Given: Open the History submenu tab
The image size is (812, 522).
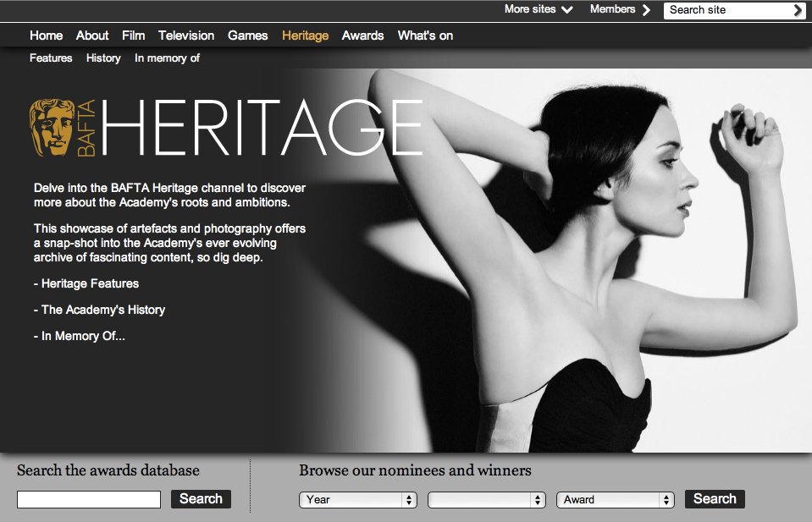Looking at the screenshot, I should click(x=103, y=58).
